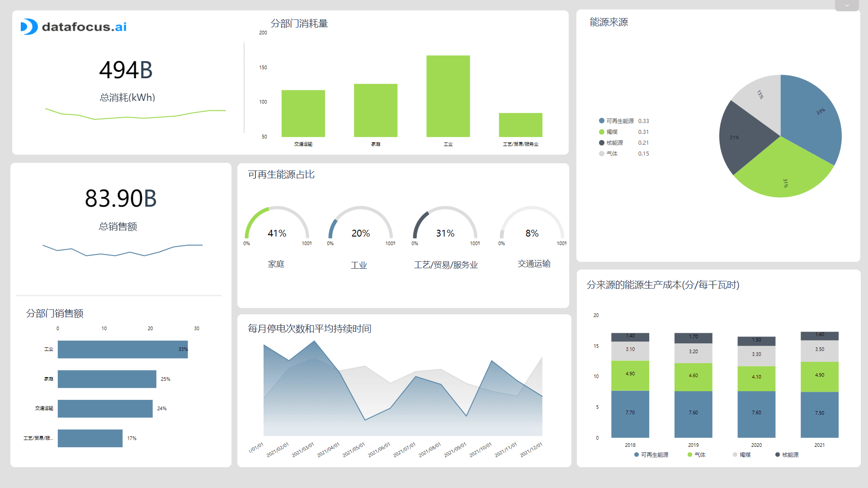Screen dimensions: 868x488
Task: Click the 4.10 green segment in 2020 bar
Action: [756, 379]
